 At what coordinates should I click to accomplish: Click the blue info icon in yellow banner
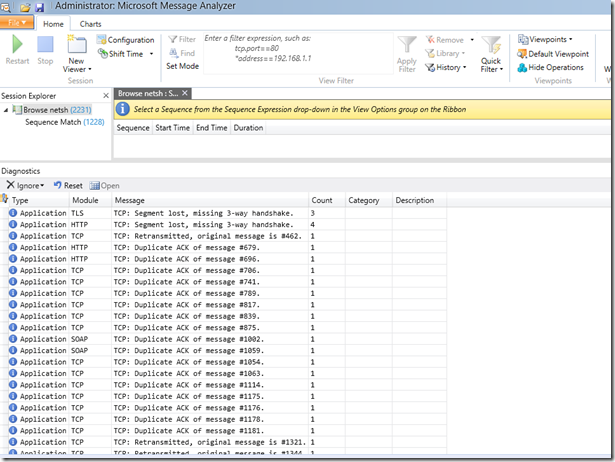[122, 109]
